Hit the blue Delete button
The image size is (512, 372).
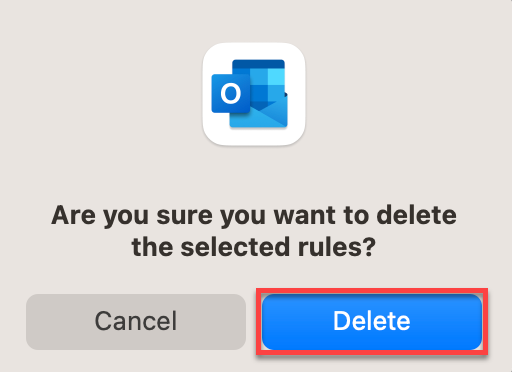tap(372, 322)
